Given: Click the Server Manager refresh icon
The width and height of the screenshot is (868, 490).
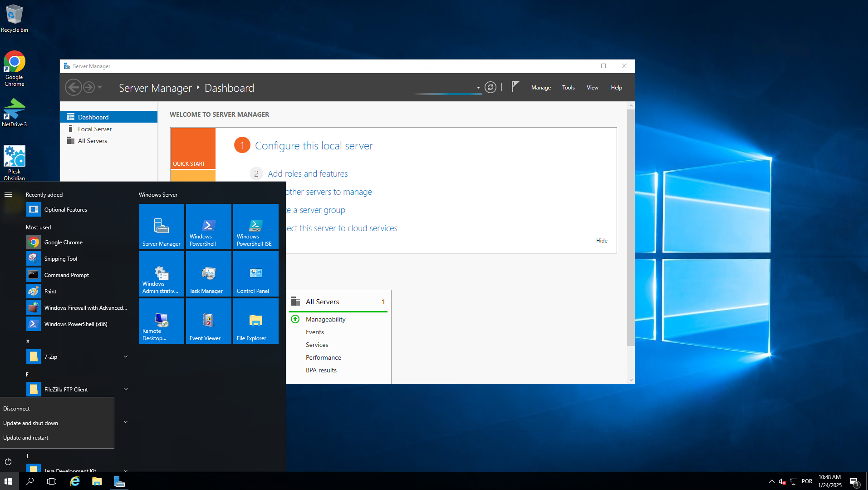Looking at the screenshot, I should pos(490,87).
